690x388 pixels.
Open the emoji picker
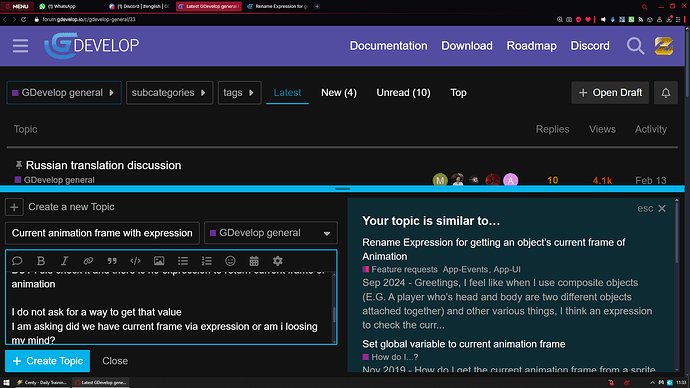[x=230, y=261]
